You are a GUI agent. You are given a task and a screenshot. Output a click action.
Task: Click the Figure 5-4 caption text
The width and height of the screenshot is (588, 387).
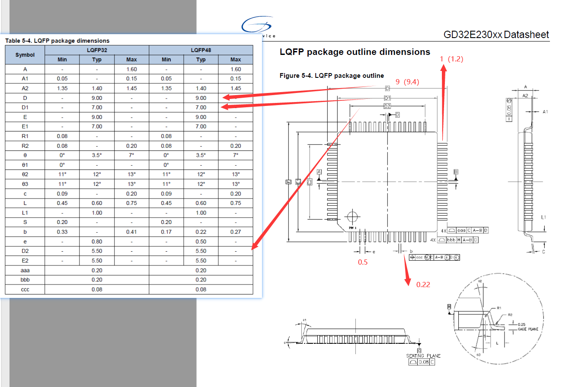coord(332,76)
